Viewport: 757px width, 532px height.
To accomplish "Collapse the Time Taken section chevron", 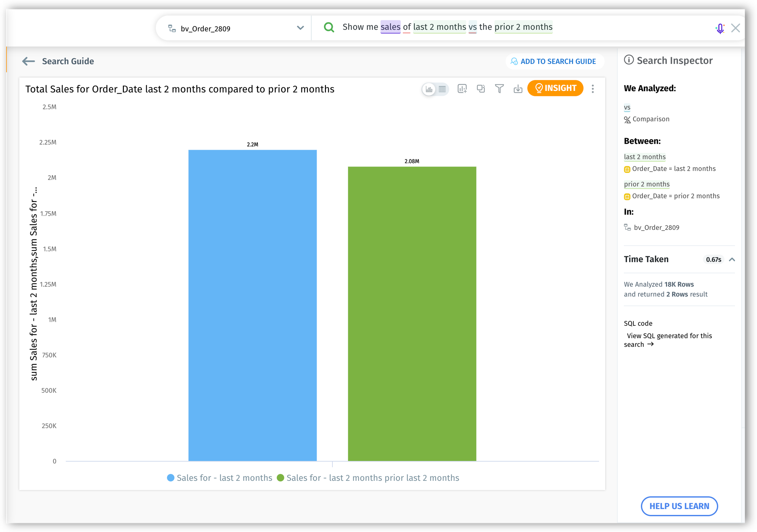I will tap(732, 260).
